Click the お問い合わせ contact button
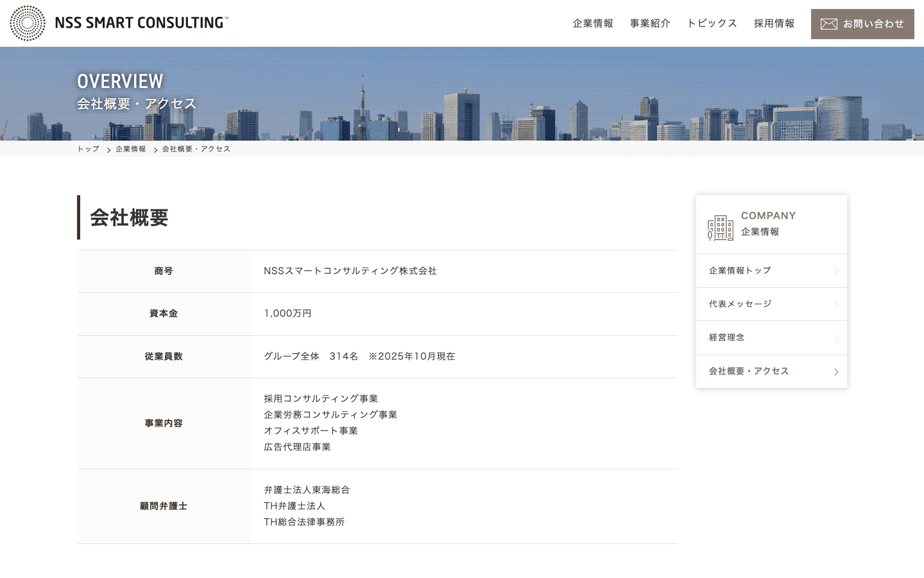 (862, 24)
